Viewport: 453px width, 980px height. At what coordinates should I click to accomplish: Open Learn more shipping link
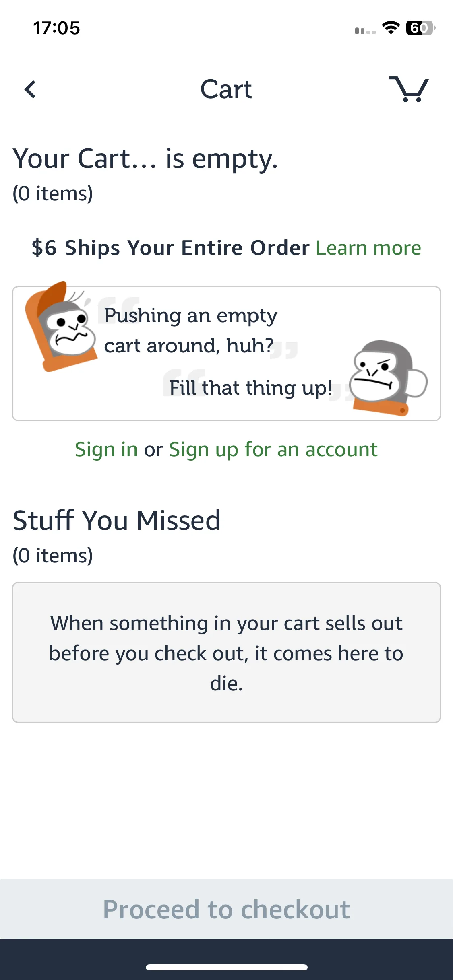pos(368,248)
